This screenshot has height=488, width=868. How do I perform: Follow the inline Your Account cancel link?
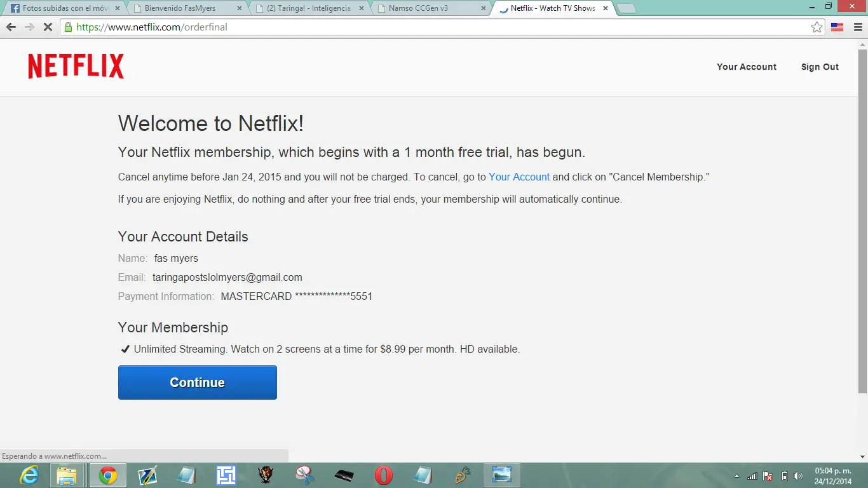point(519,177)
